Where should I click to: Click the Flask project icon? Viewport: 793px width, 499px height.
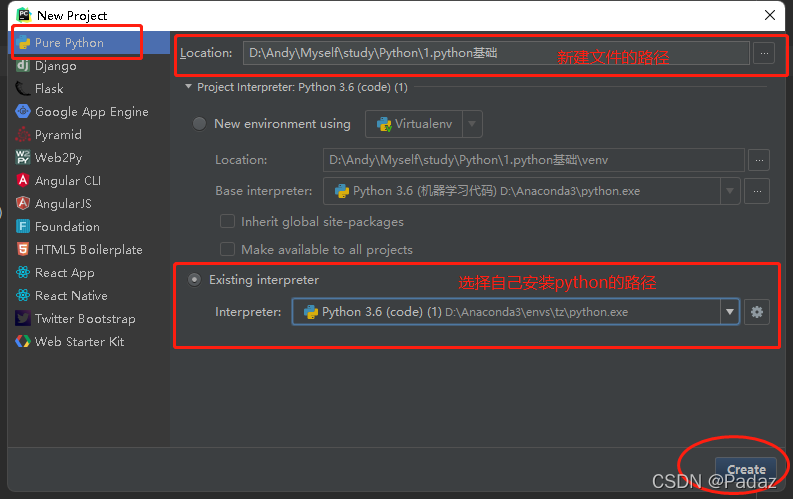[x=23, y=88]
